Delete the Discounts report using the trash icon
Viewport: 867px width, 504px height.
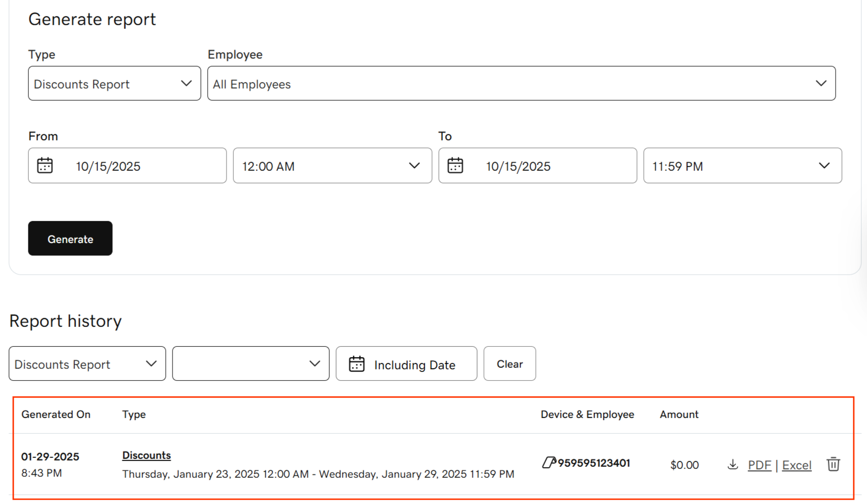(833, 464)
